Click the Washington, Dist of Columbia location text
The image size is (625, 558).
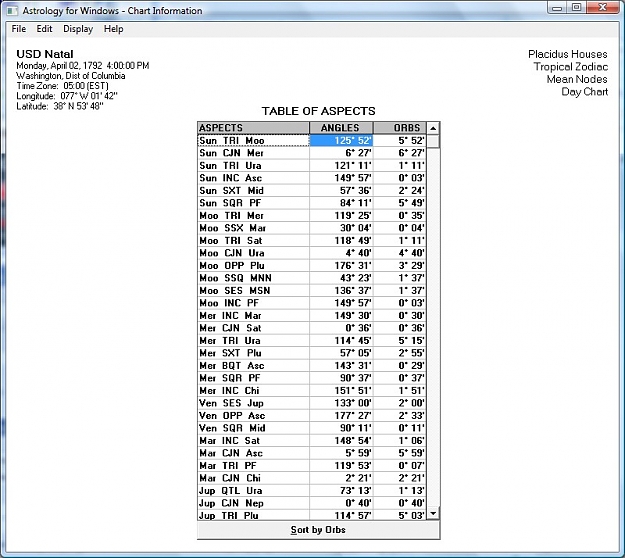click(x=71, y=76)
